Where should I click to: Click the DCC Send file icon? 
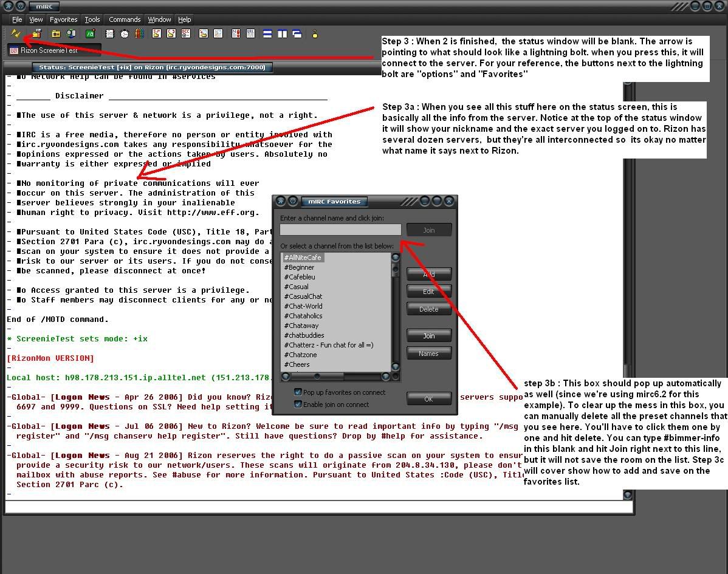pos(156,34)
